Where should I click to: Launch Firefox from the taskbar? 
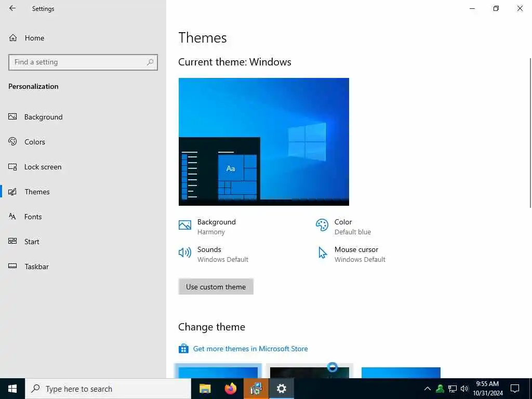click(231, 389)
